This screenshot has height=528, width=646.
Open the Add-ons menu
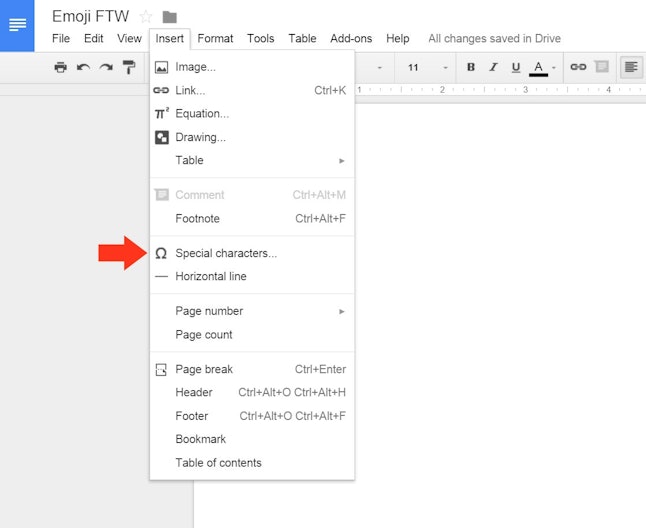351,39
